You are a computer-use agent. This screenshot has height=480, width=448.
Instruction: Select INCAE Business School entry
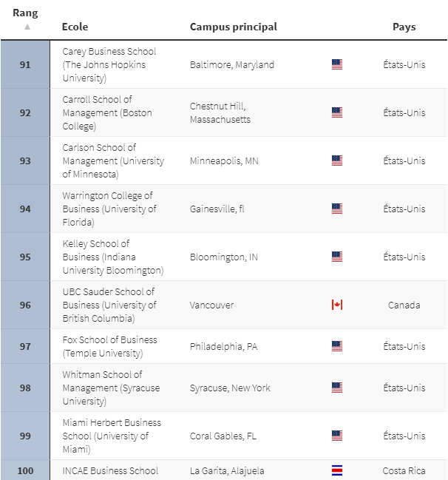(110, 470)
